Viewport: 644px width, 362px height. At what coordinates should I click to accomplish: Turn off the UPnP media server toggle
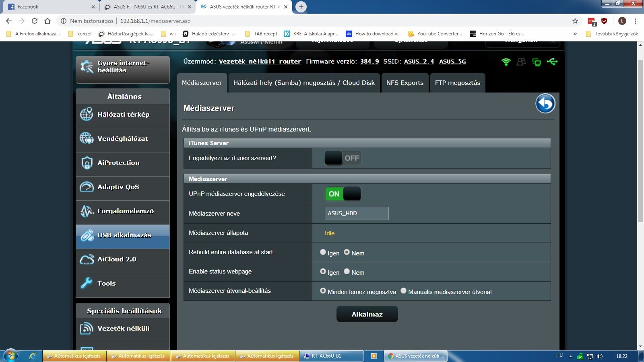[x=343, y=194]
